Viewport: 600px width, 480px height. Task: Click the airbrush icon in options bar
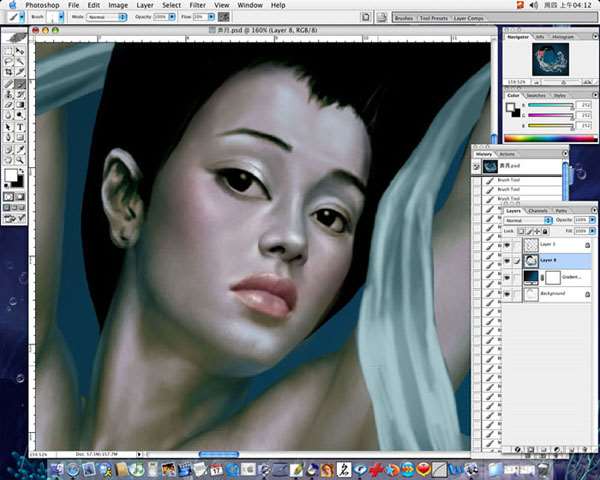(222, 17)
